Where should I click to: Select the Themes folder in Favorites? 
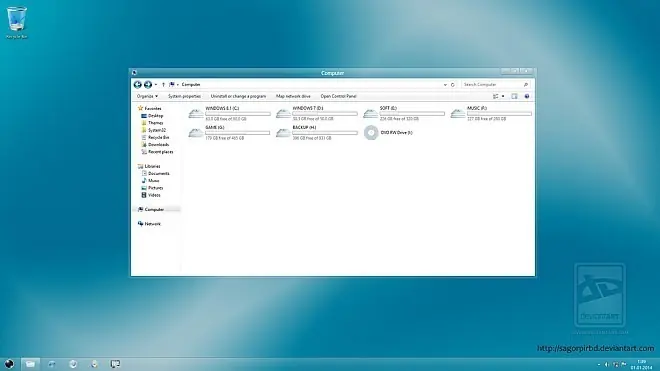152,123
